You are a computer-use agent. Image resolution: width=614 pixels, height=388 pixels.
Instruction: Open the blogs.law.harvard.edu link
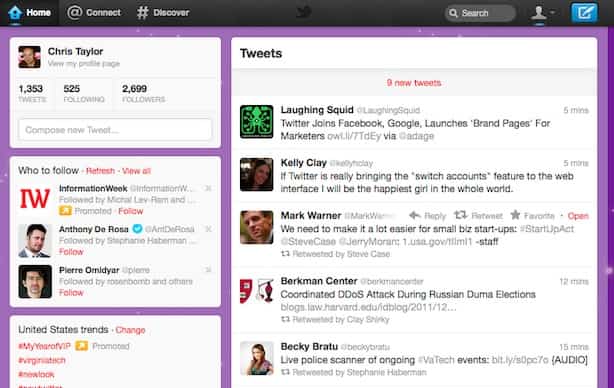pos(368,307)
